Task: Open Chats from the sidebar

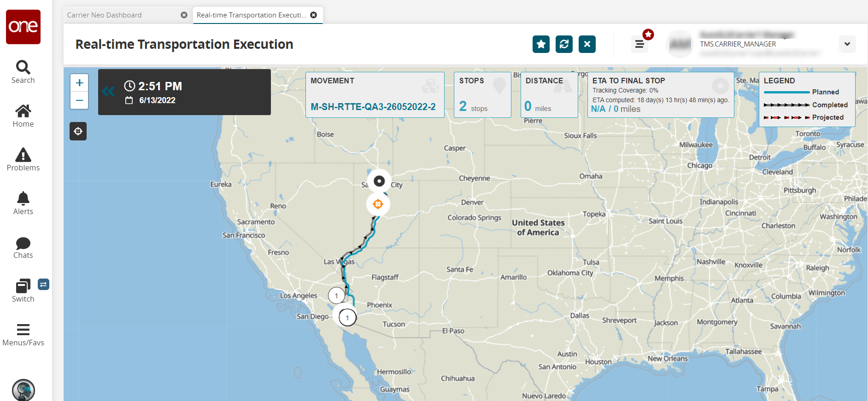Action: [x=23, y=243]
